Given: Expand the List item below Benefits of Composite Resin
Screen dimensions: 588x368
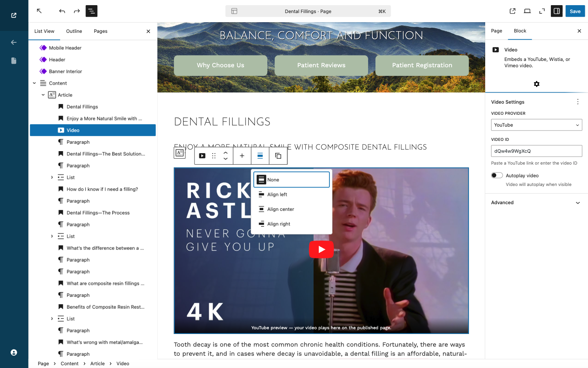Looking at the screenshot, I should coord(52,319).
